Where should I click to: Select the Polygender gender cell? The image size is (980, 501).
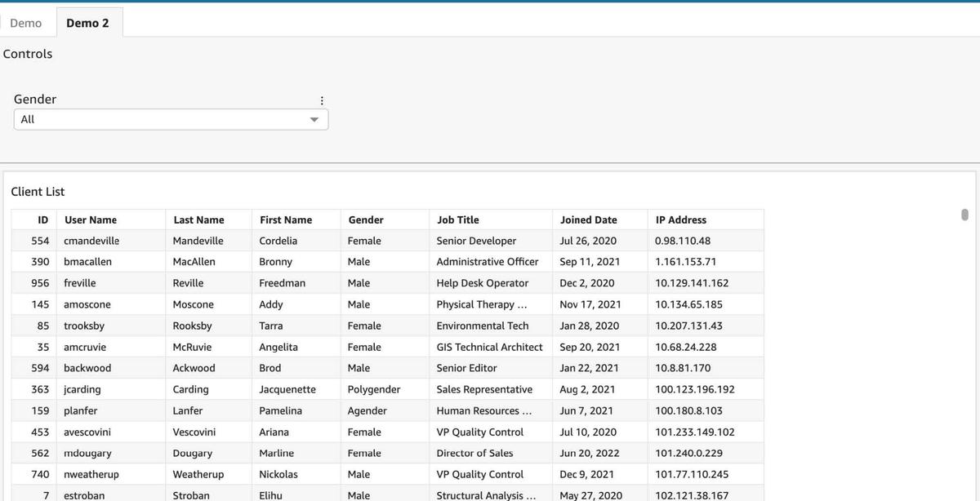(x=374, y=389)
